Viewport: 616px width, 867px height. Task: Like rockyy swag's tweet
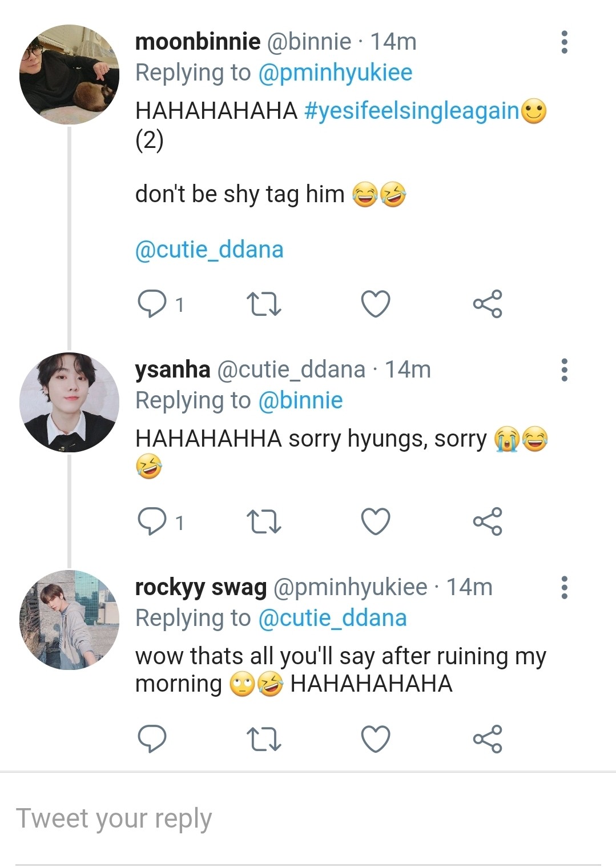(x=376, y=739)
